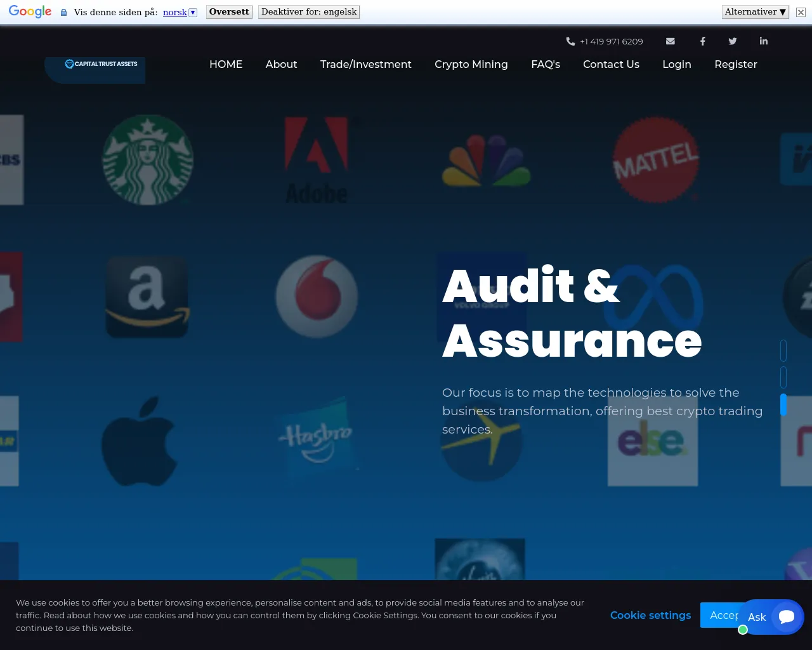The height and width of the screenshot is (650, 812).
Task: Close the Google Translate bar
Action: [x=801, y=12]
